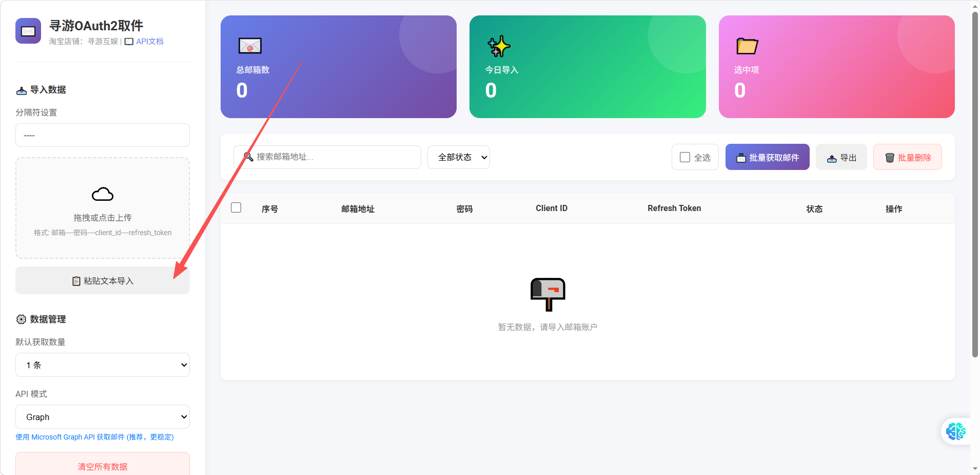Click the 拖拽或点击上传 upload area text
The width and height of the screenshot is (980, 475).
(x=103, y=218)
